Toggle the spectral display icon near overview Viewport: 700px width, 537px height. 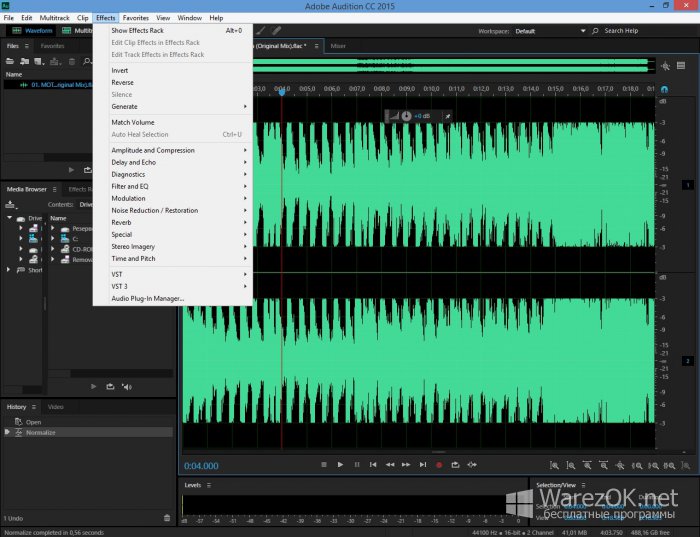pyautogui.click(x=665, y=66)
